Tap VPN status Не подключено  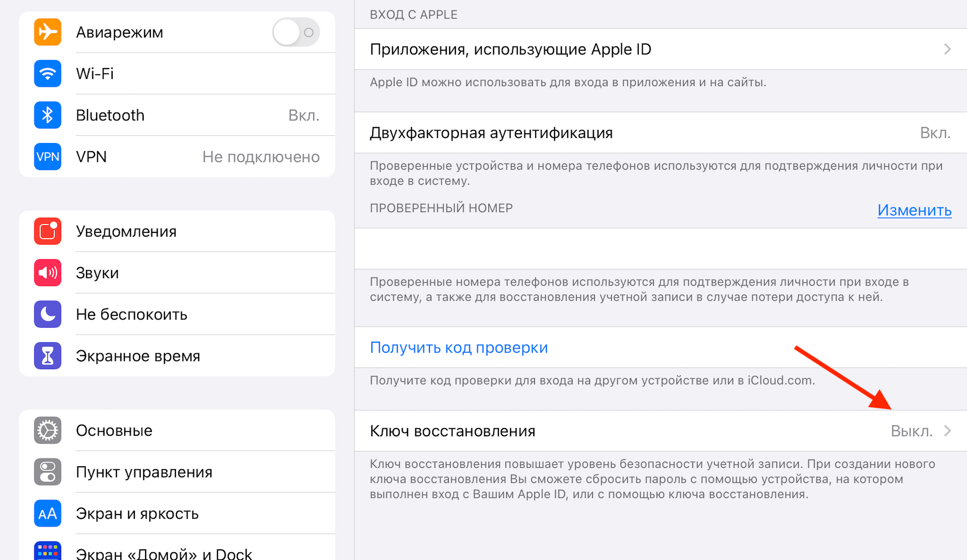coord(261,157)
